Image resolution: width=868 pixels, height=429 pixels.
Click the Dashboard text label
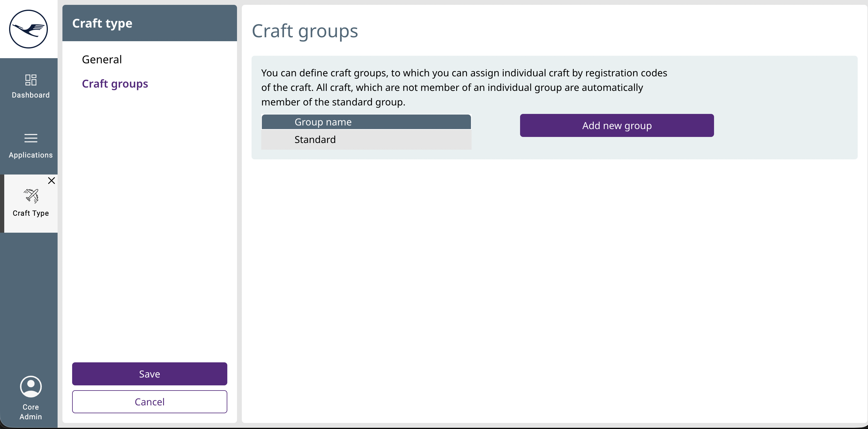pyautogui.click(x=31, y=95)
